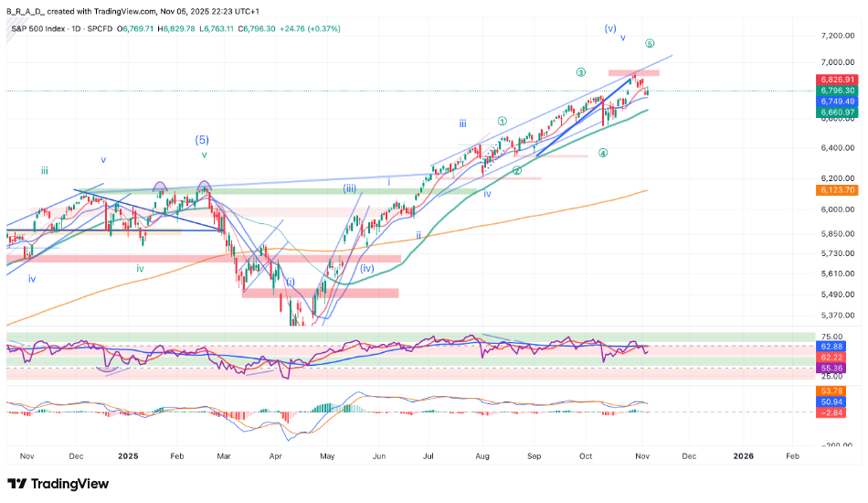The height and width of the screenshot is (503, 868).
Task: Click the circled 4 wave marker
Action: 603,154
